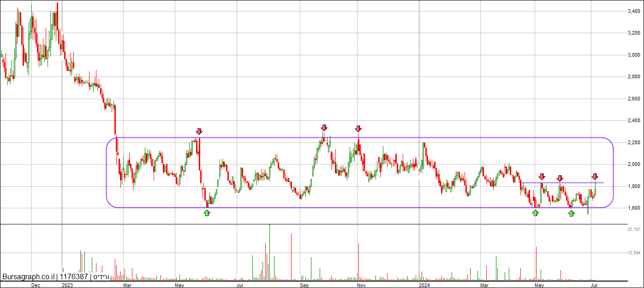Viewport: 644px width, 288px height.
Task: Click the rightmost red down arrow marker
Action: [x=595, y=176]
